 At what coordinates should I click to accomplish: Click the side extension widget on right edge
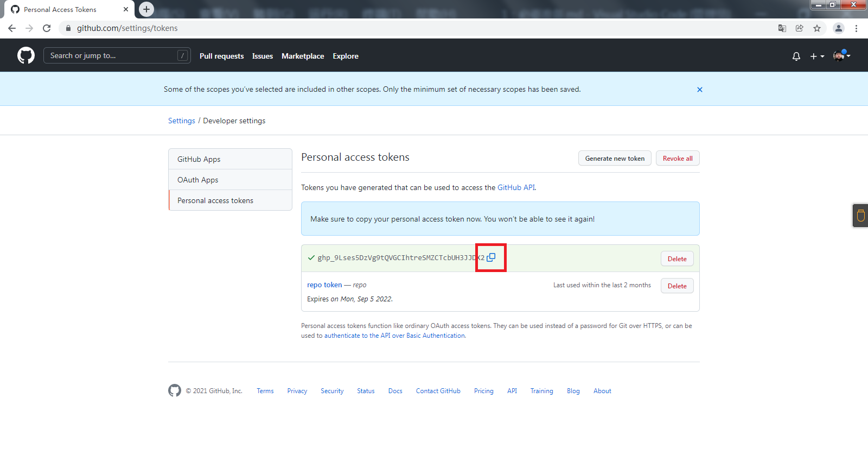(860, 216)
